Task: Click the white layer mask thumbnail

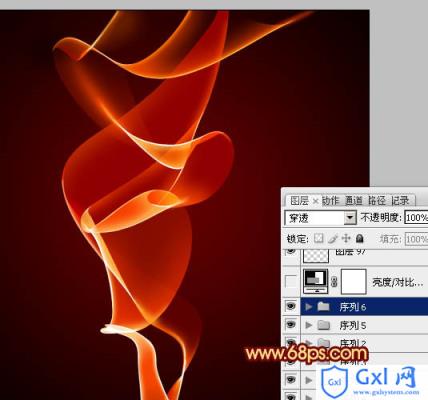Action: (x=354, y=282)
